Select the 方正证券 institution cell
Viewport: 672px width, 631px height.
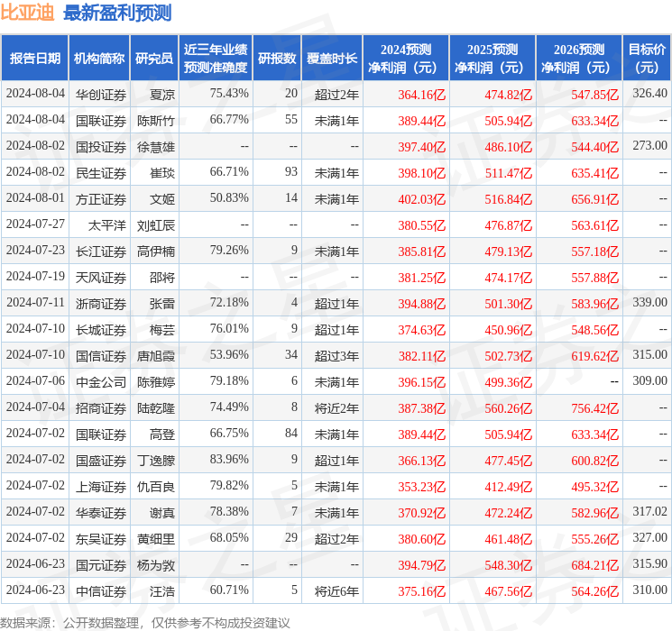(x=101, y=199)
